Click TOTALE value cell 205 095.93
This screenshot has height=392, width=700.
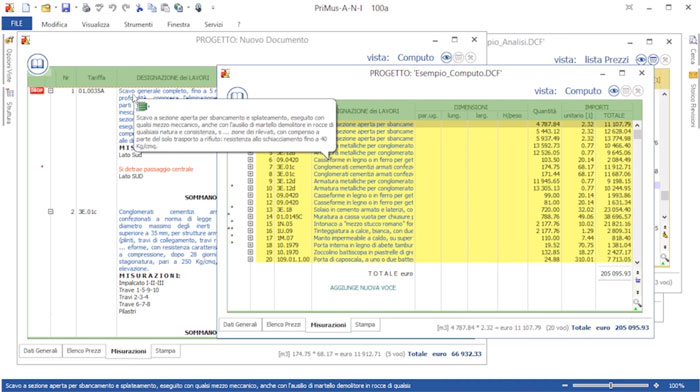(615, 273)
